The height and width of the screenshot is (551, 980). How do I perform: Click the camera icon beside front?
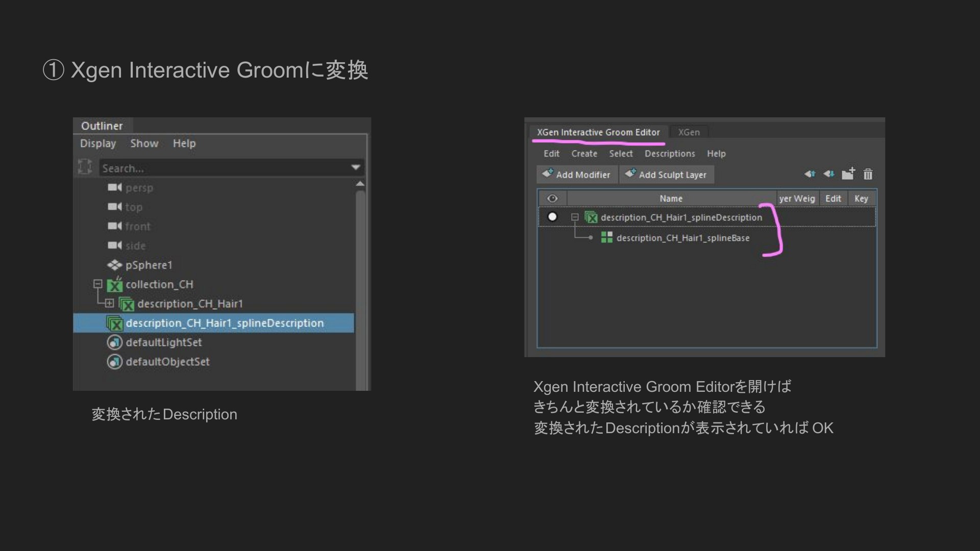click(114, 226)
